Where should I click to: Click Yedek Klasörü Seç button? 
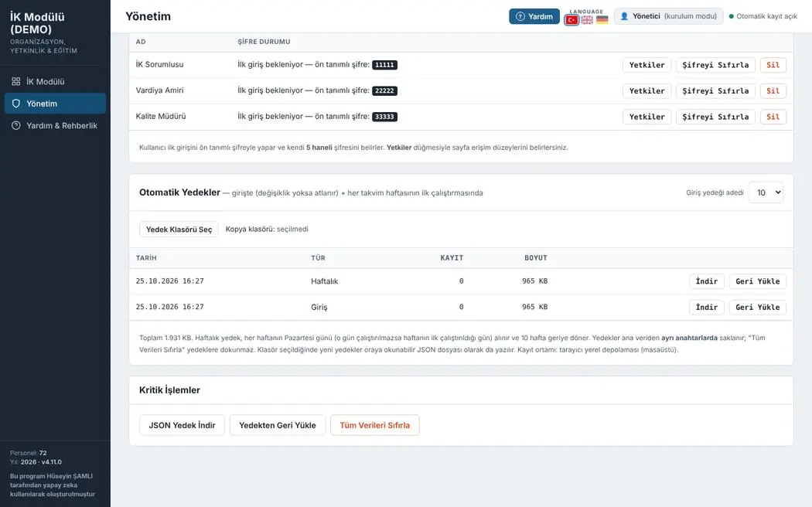[179, 230]
